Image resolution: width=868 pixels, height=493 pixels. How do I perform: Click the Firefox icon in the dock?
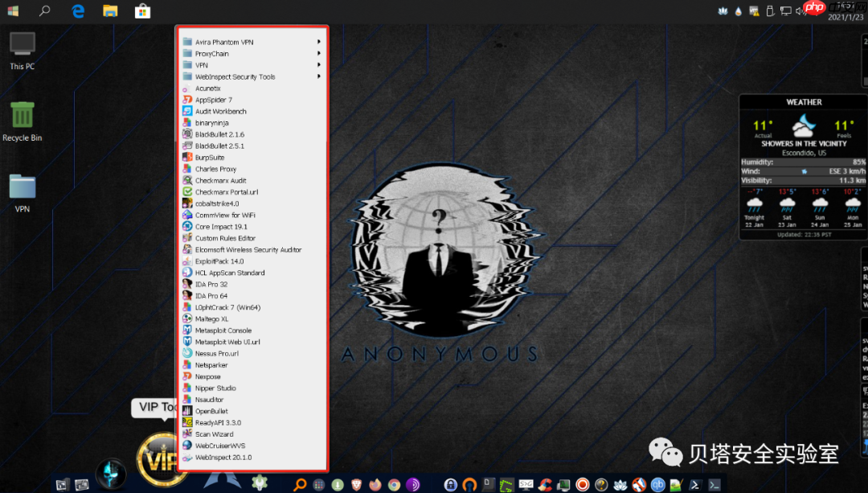tap(375, 484)
